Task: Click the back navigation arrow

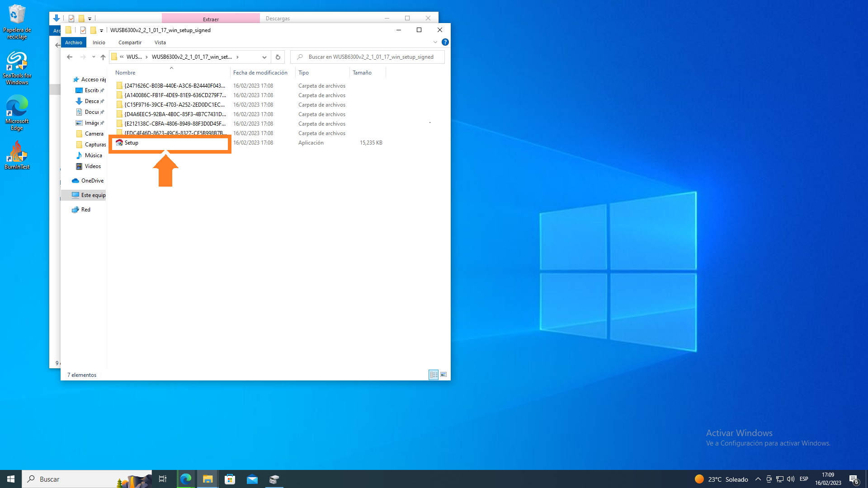Action: [x=70, y=57]
